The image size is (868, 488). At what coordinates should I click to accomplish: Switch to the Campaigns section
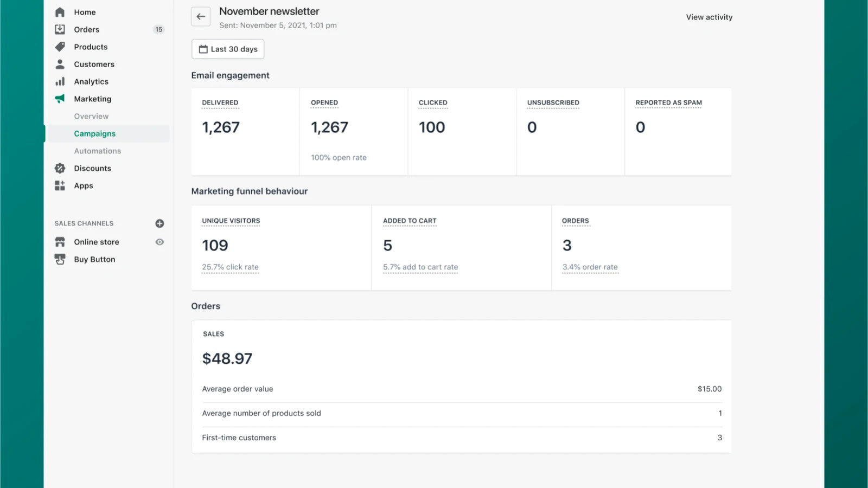tap(94, 133)
